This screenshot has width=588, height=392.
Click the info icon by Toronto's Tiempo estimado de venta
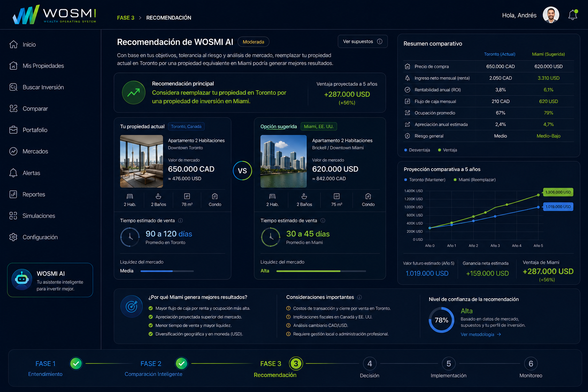(x=180, y=220)
